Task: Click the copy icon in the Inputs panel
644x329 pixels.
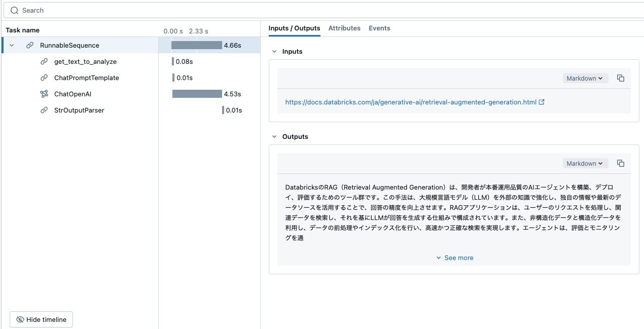Action: coord(621,78)
